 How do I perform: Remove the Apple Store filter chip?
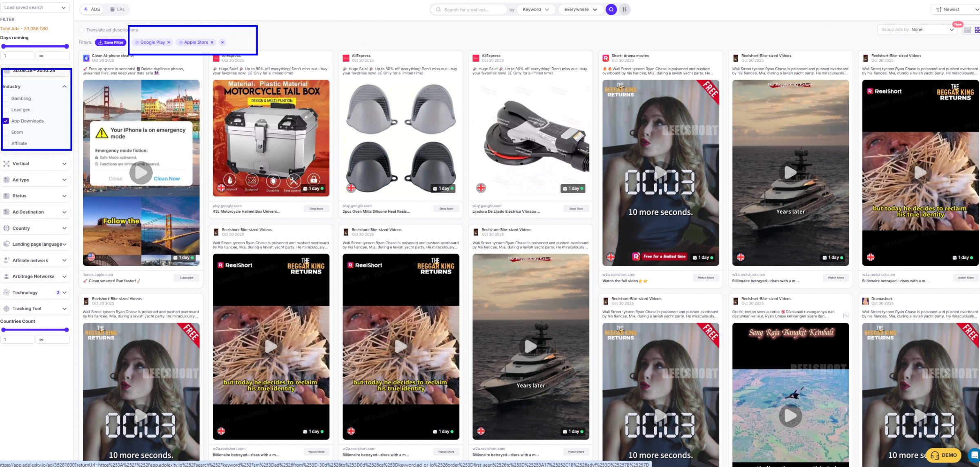click(x=212, y=42)
